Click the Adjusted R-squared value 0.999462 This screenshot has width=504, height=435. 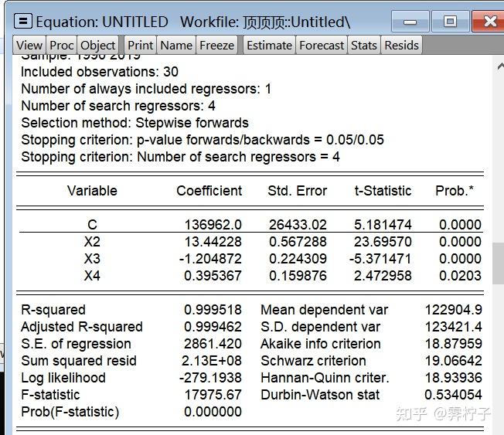click(213, 327)
